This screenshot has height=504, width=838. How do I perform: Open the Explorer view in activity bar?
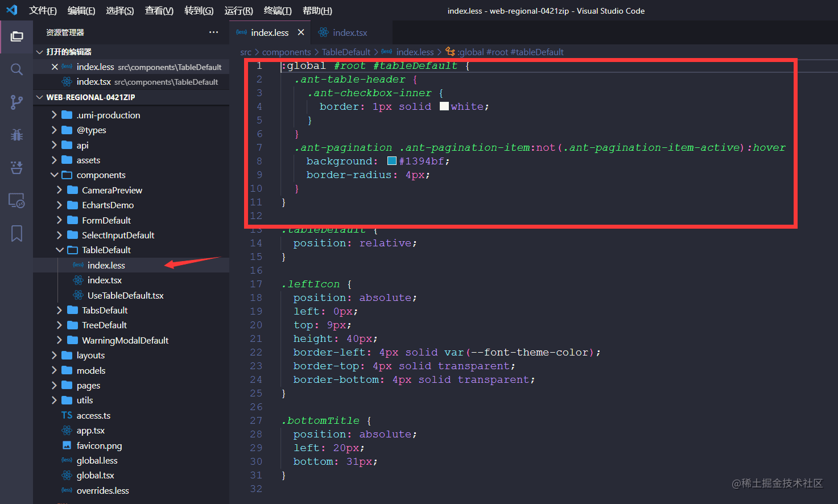click(x=16, y=36)
